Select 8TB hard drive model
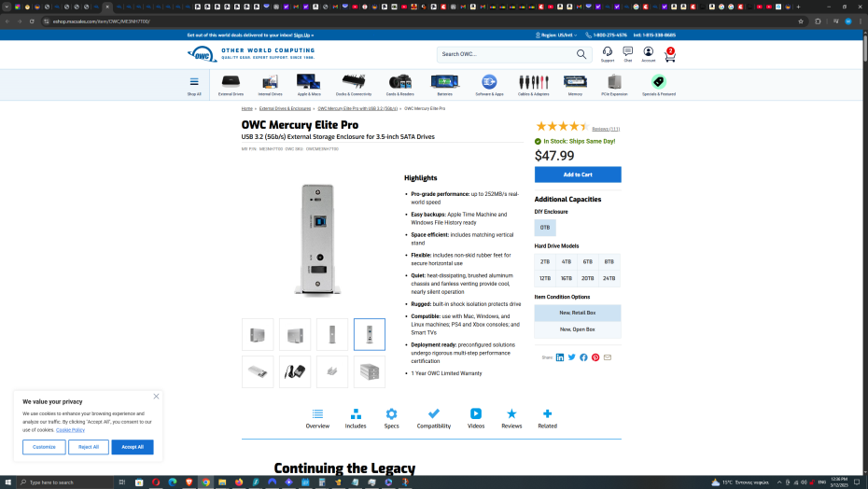 [609, 262]
